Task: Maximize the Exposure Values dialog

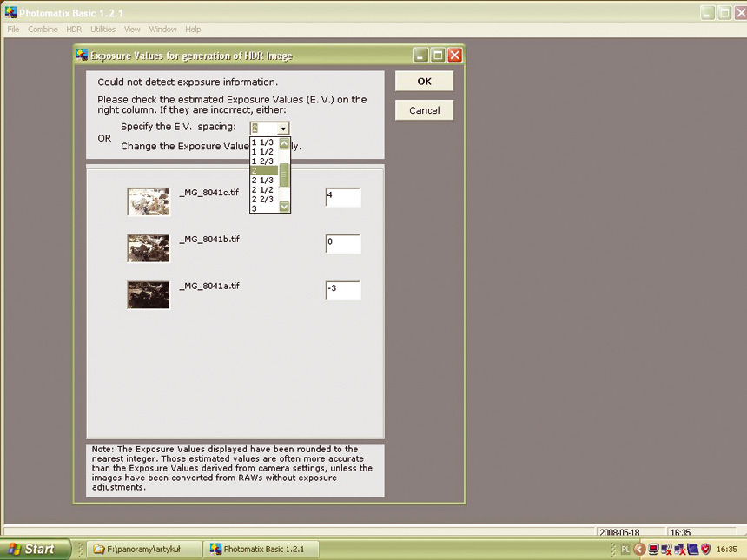Action: [437, 56]
